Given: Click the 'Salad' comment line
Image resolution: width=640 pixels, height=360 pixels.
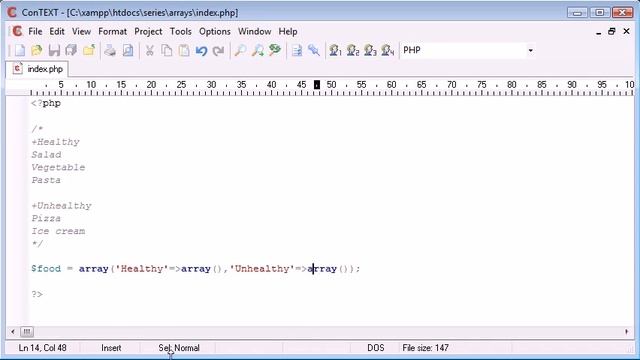Looking at the screenshot, I should click(x=46, y=155).
